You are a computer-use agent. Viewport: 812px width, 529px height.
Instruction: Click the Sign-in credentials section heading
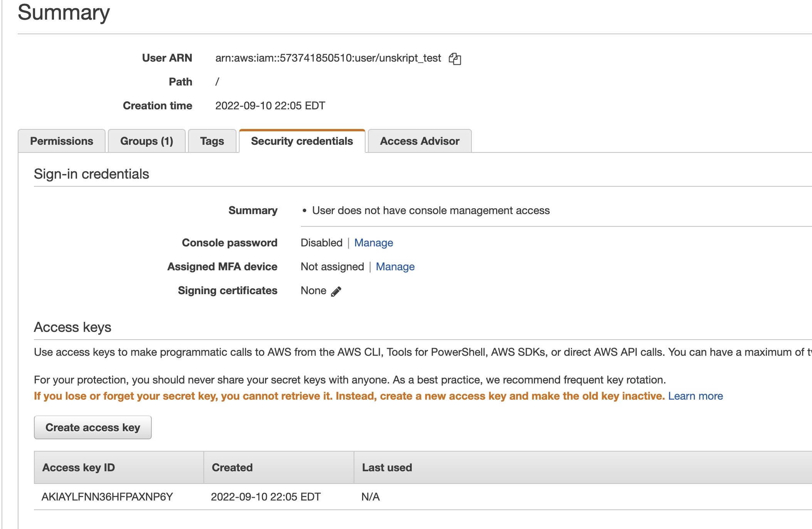click(x=91, y=174)
